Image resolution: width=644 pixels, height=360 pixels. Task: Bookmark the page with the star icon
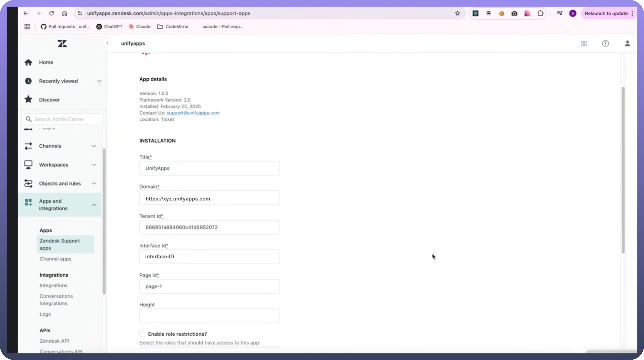coord(457,13)
